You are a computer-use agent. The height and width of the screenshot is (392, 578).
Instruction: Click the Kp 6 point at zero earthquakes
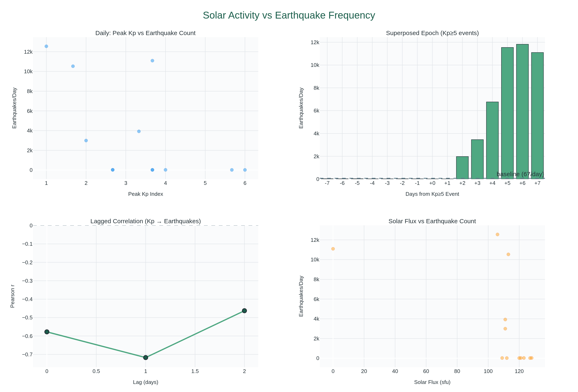(245, 170)
